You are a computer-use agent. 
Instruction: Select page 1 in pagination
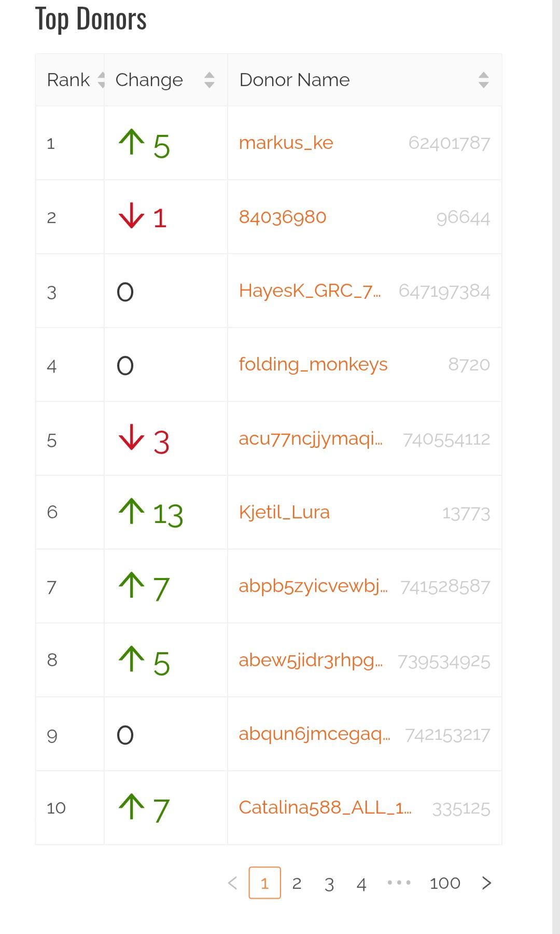click(264, 883)
